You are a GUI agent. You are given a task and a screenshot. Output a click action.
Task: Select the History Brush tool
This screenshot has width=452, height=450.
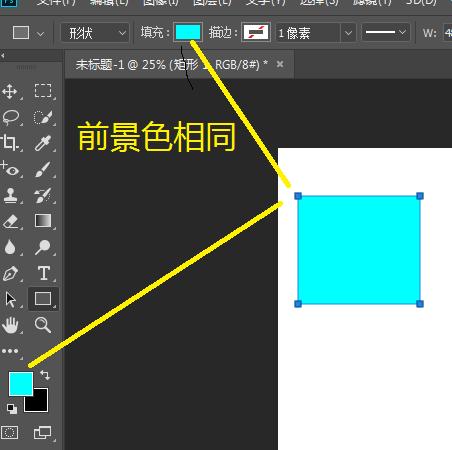pos(43,195)
